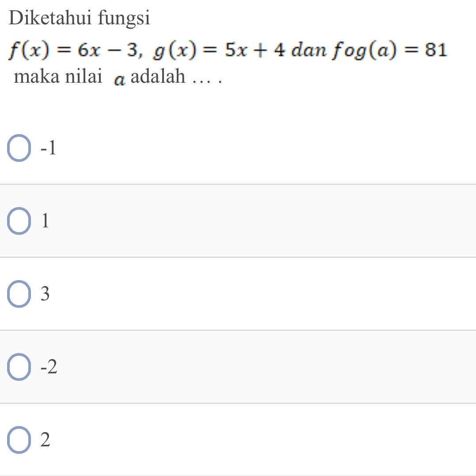
Task: Click the question text Diketahui fungsi
Action: click(80, 17)
